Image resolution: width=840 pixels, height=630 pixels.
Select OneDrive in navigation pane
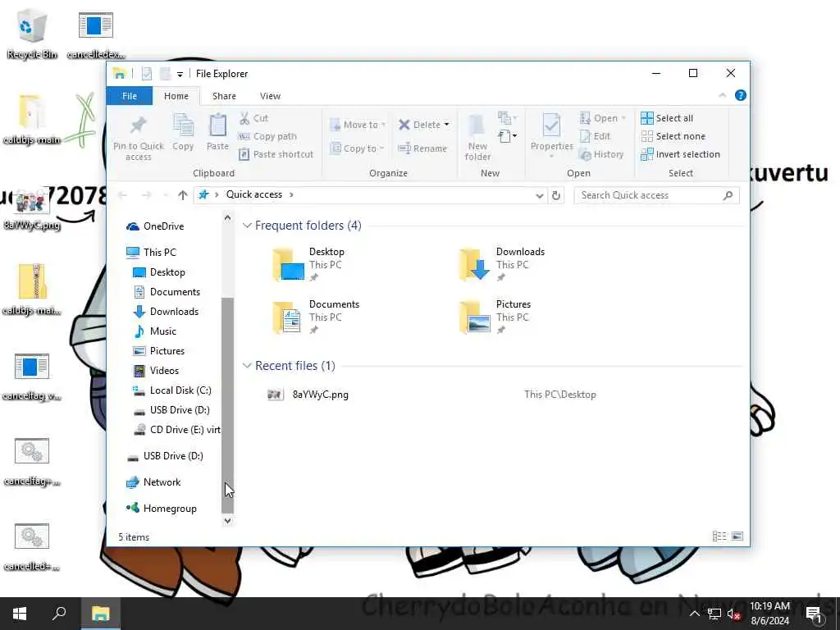[155, 226]
